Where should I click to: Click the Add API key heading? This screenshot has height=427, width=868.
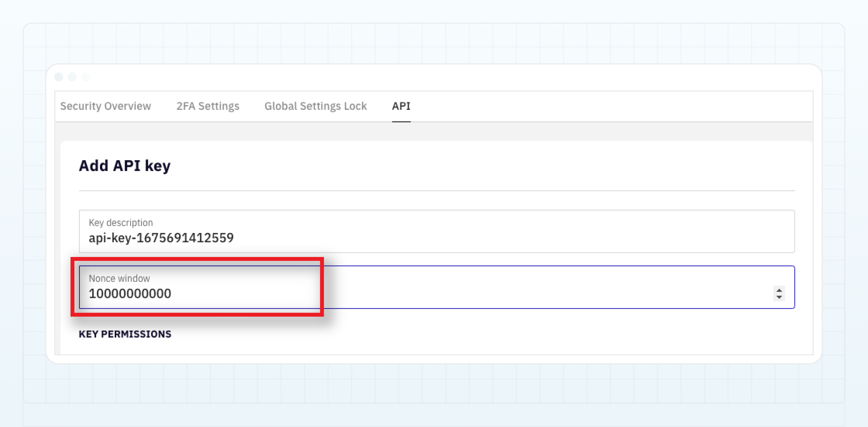(125, 166)
